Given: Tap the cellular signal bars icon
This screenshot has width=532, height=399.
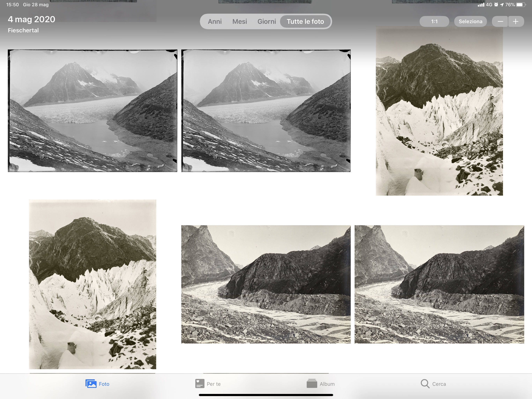Looking at the screenshot, I should [x=481, y=4].
